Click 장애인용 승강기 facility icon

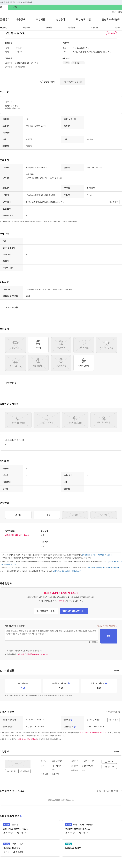click(x=47, y=420)
